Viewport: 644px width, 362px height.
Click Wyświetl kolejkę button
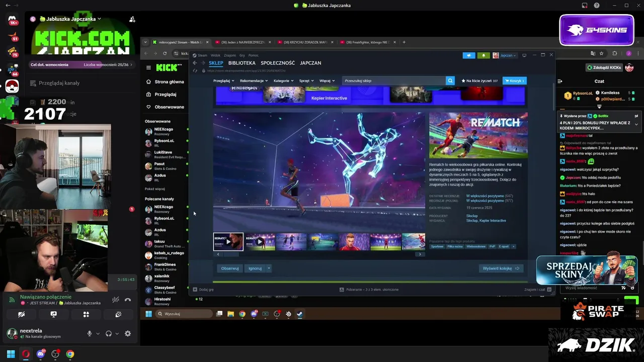tap(501, 268)
